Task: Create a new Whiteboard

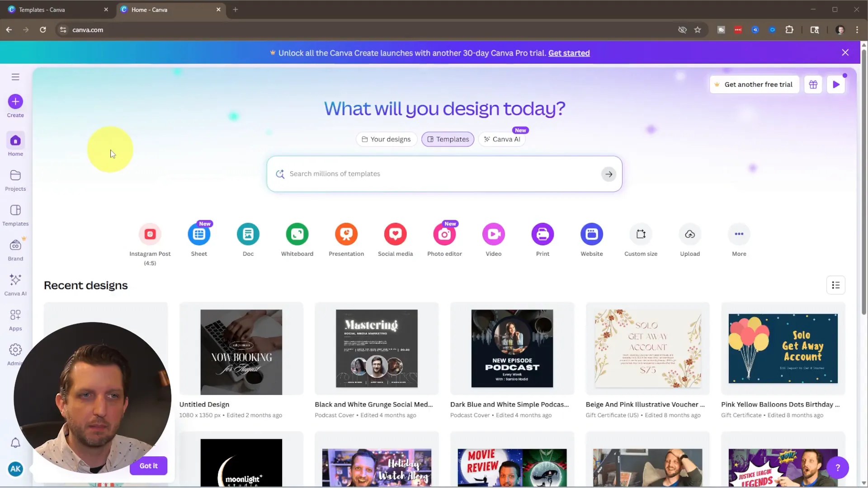Action: click(x=297, y=234)
